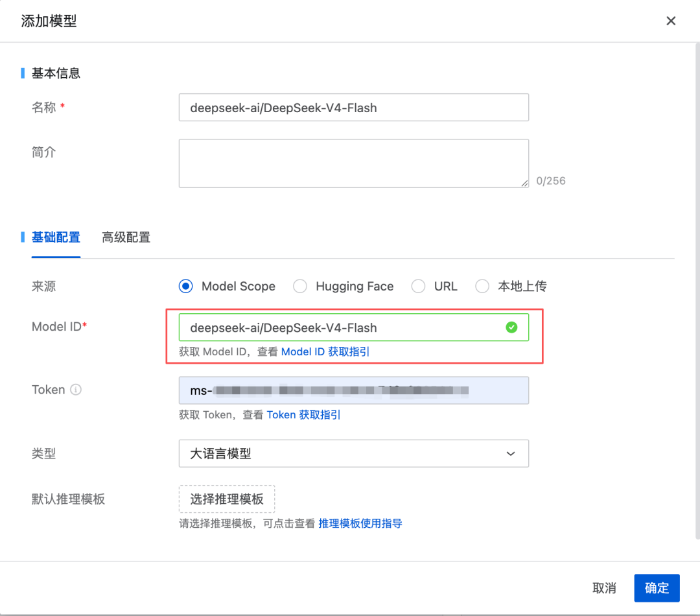Close the 添加模型 dialog with the X icon
Screen dimensions: 700x616
tap(671, 21)
